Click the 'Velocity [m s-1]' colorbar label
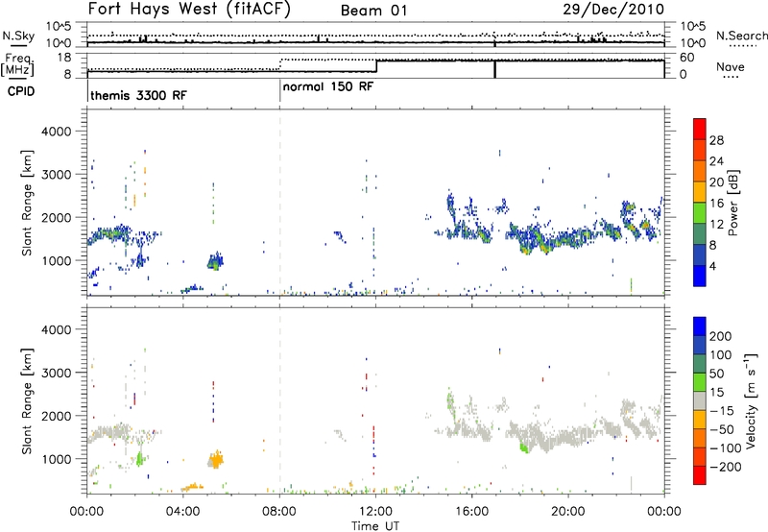 751,400
